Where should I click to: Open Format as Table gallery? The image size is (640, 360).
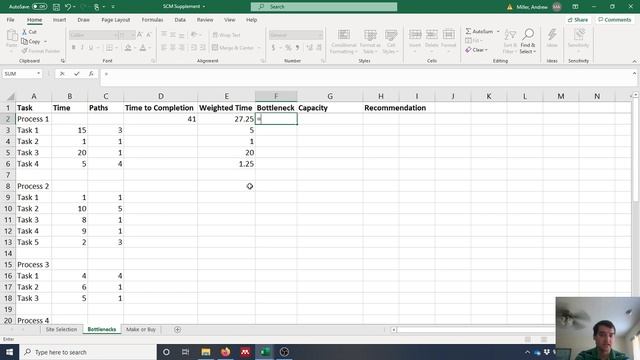(x=370, y=41)
